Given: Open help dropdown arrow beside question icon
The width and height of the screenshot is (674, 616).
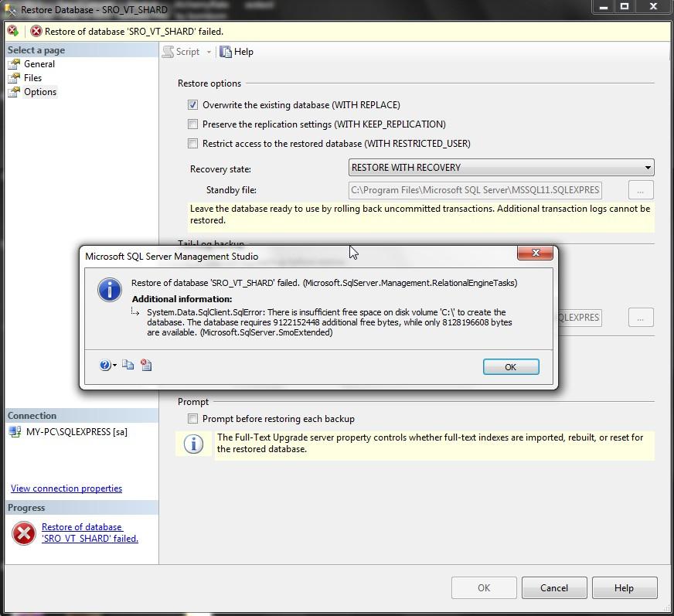Looking at the screenshot, I should [x=114, y=366].
